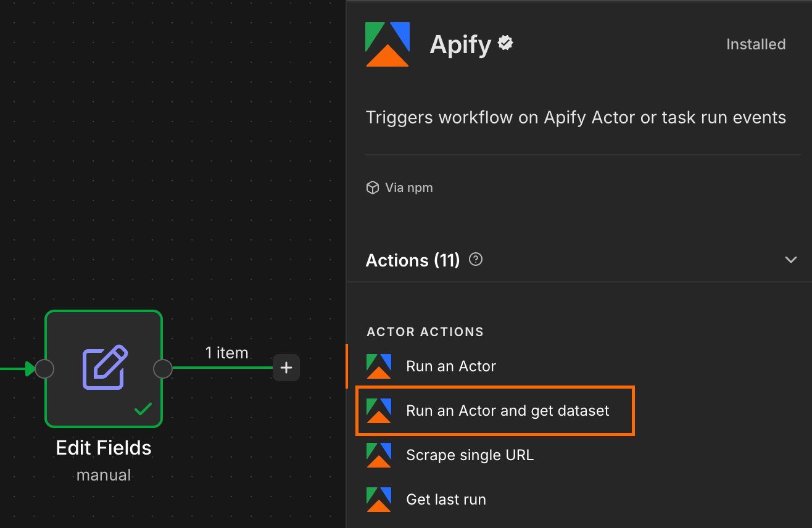Click the 'Triggers workflow on Apify Actor' description
The image size is (812, 528).
pos(576,117)
